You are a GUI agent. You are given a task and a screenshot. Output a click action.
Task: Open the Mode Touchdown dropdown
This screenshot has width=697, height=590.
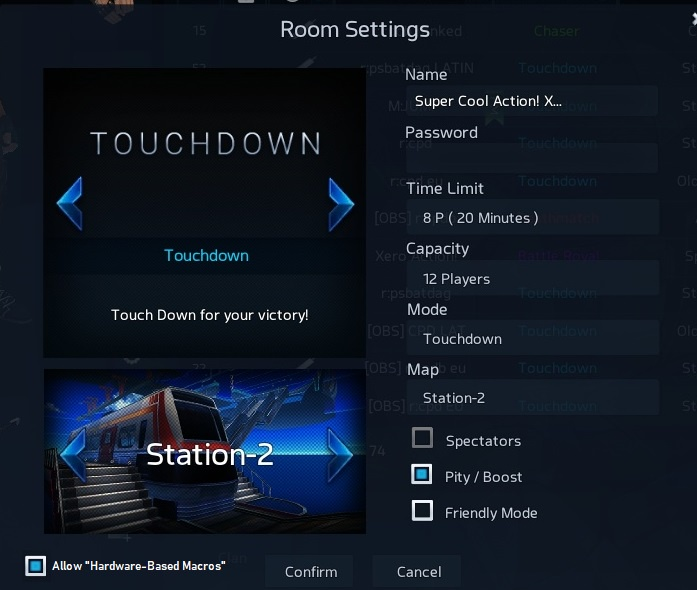pos(532,338)
